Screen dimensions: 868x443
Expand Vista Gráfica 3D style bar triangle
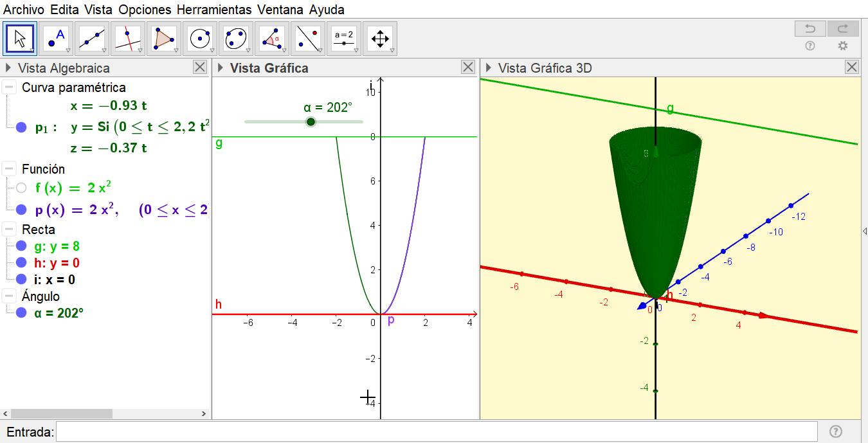click(489, 68)
